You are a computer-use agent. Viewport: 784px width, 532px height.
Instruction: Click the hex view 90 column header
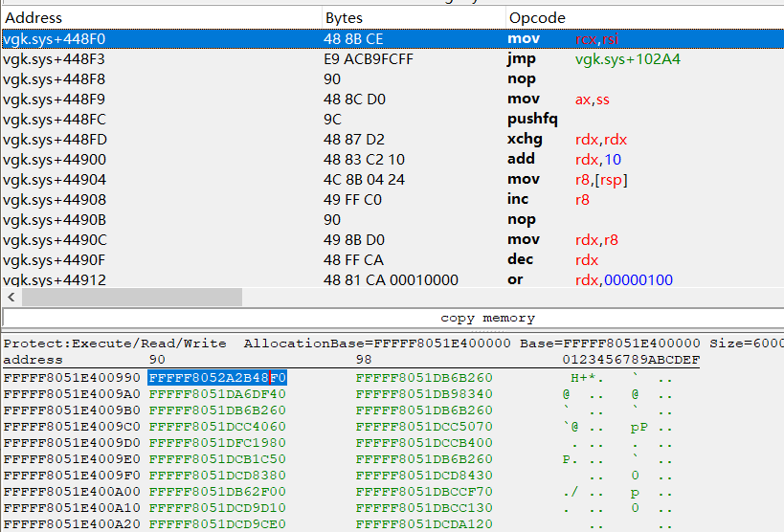click(157, 360)
